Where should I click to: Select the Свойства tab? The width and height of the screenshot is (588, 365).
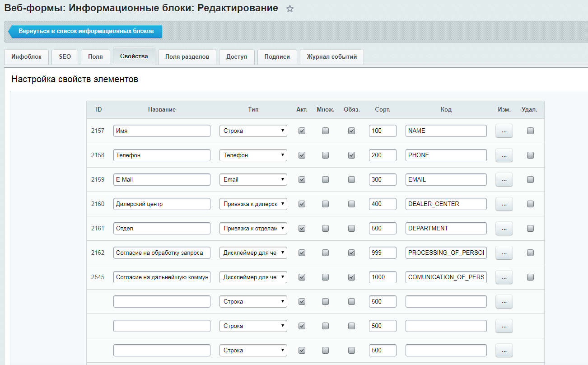(x=134, y=56)
